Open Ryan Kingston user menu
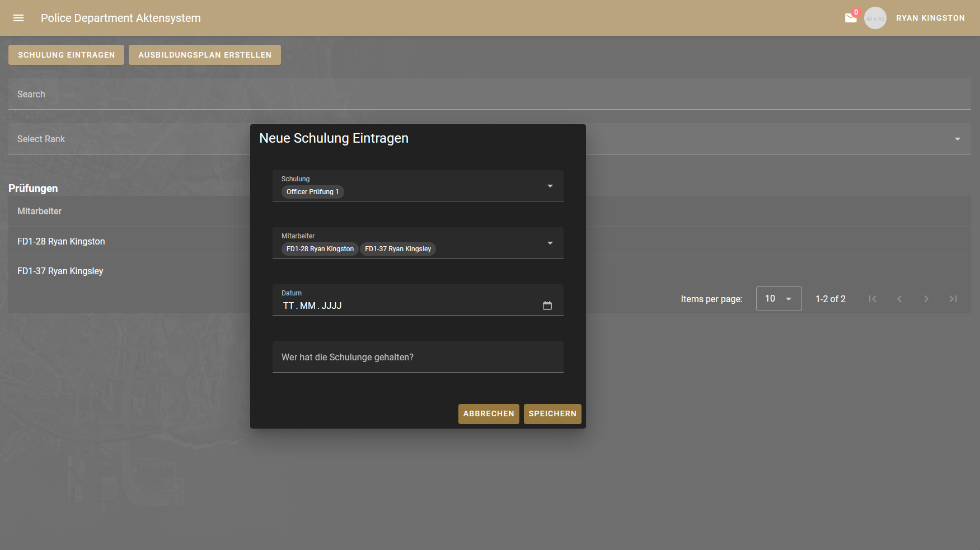 (x=930, y=18)
